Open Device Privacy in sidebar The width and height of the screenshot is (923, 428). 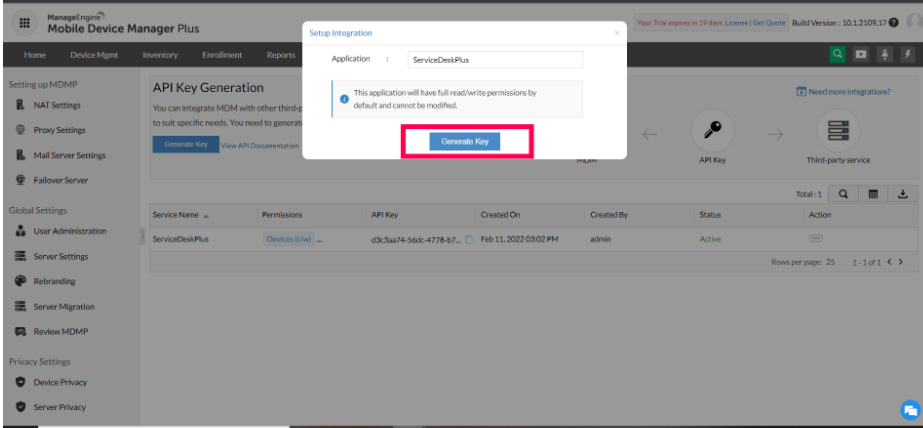point(60,382)
